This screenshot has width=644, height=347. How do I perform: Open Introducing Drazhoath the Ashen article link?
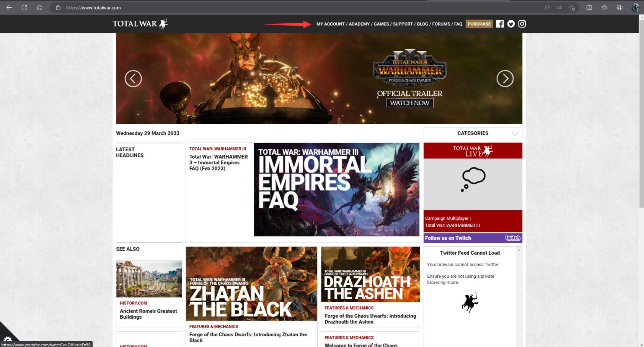(370, 319)
